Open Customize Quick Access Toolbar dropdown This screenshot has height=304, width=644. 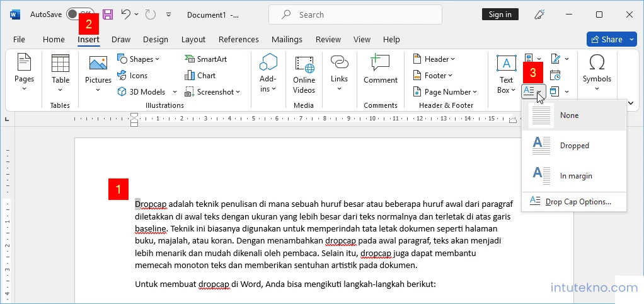(x=168, y=15)
